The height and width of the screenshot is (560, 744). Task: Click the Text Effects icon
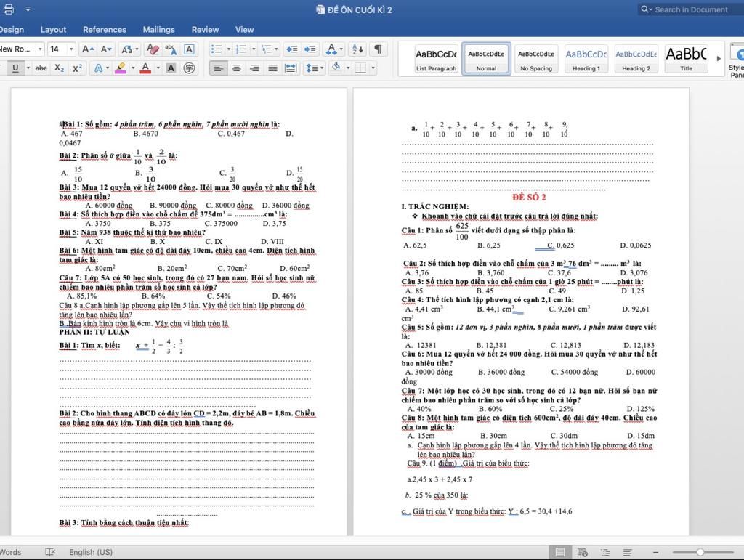98,68
